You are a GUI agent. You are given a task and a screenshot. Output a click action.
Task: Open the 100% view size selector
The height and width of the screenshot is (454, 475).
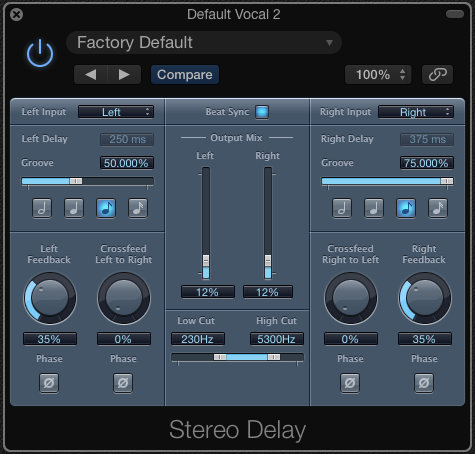(x=378, y=74)
